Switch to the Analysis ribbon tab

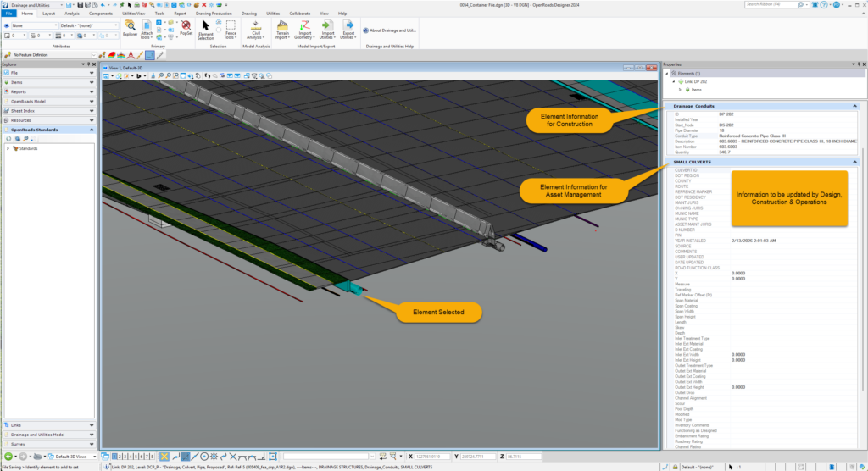72,14
